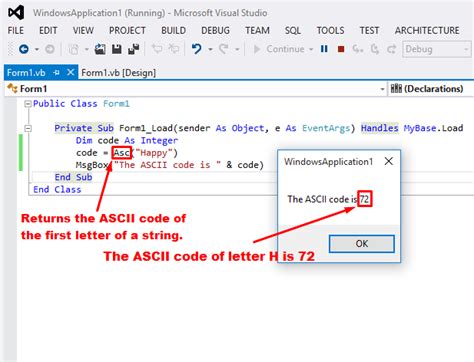This screenshot has height=362, width=474.
Task: Click the Step Into debug icon
Action: click(x=358, y=49)
